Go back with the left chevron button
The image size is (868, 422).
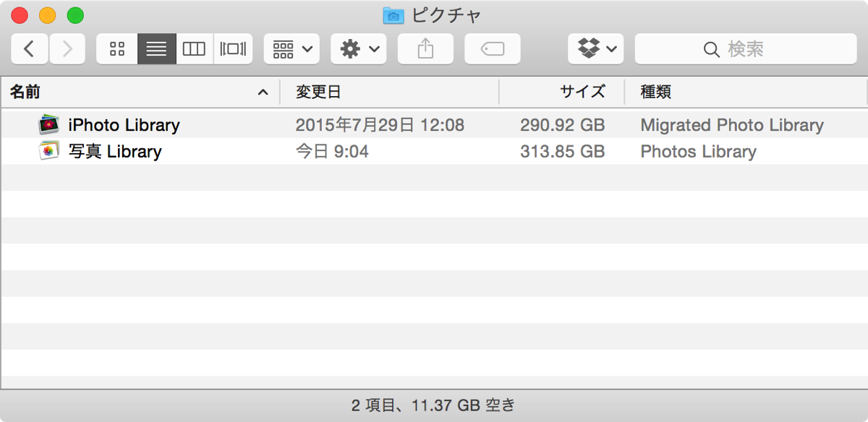[x=30, y=49]
